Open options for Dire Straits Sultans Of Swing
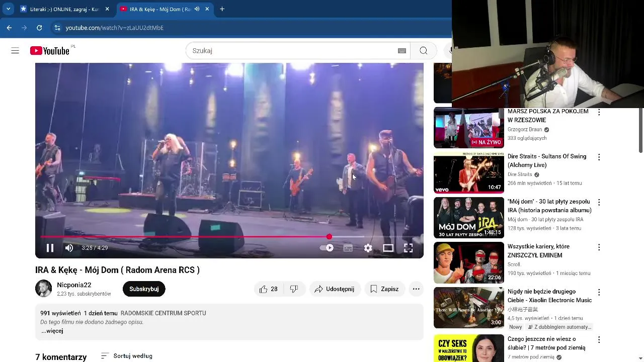The height and width of the screenshot is (362, 644). coord(599,157)
